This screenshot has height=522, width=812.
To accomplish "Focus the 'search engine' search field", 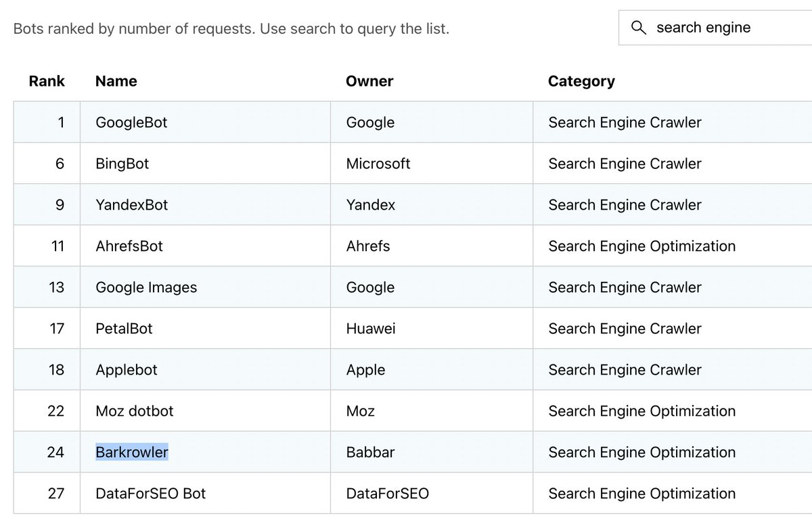I will (715, 28).
